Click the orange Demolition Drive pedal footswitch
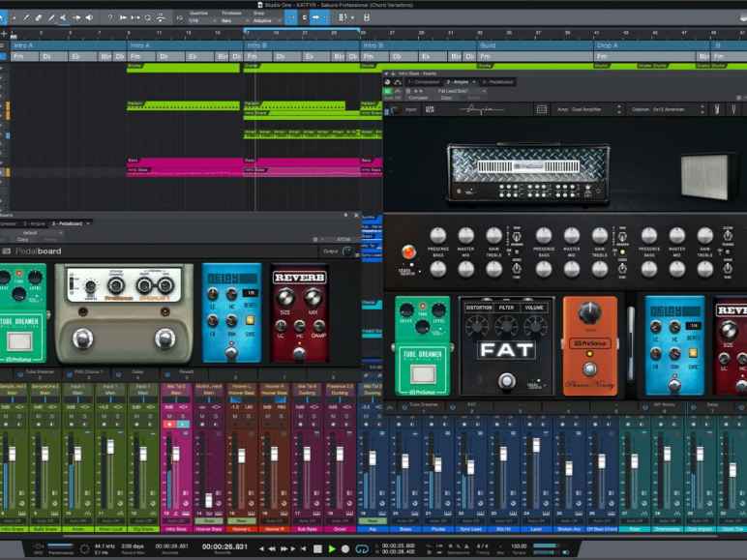 [x=589, y=368]
